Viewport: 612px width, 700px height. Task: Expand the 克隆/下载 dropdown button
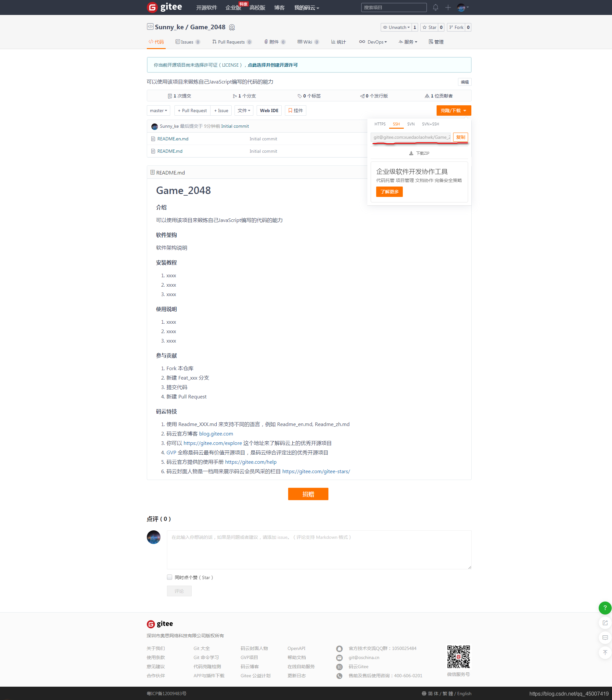tap(453, 111)
